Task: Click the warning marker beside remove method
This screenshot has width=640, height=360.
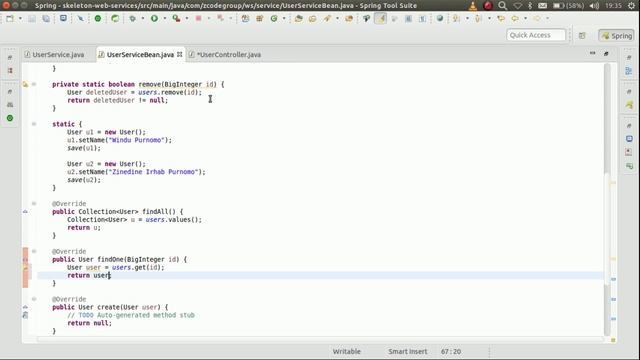Action: click(25, 84)
